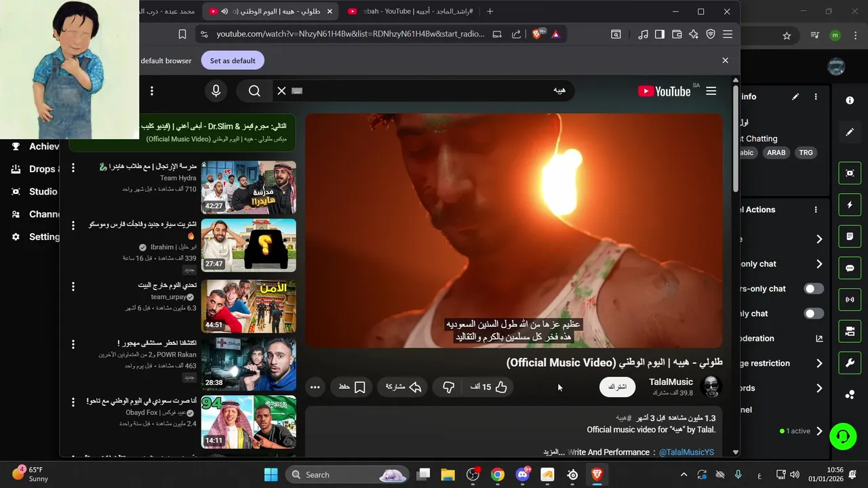Dislike the video with thumbs down
Image resolution: width=868 pixels, height=488 pixels.
[x=448, y=387]
